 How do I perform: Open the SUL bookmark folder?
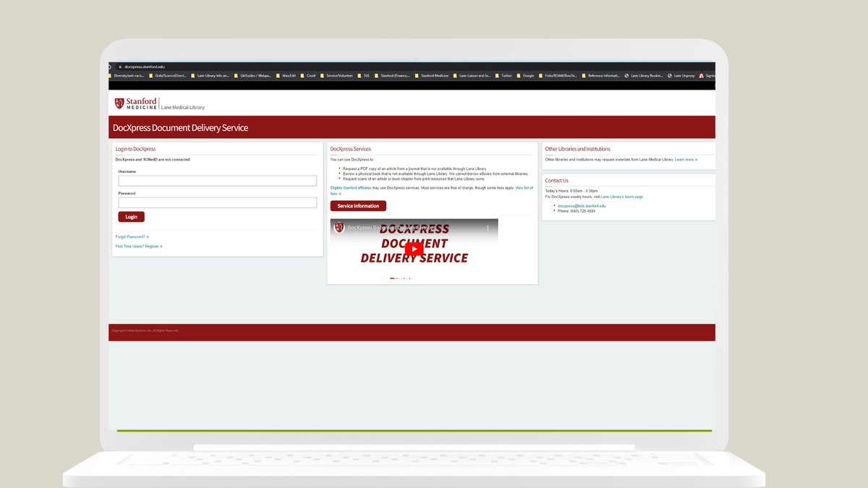[x=364, y=75]
